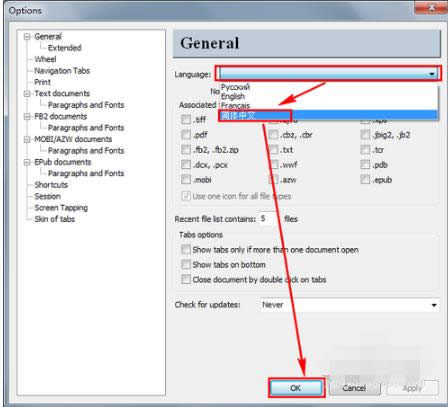
Task: Collapse the EPub documents expander
Action: tap(27, 162)
